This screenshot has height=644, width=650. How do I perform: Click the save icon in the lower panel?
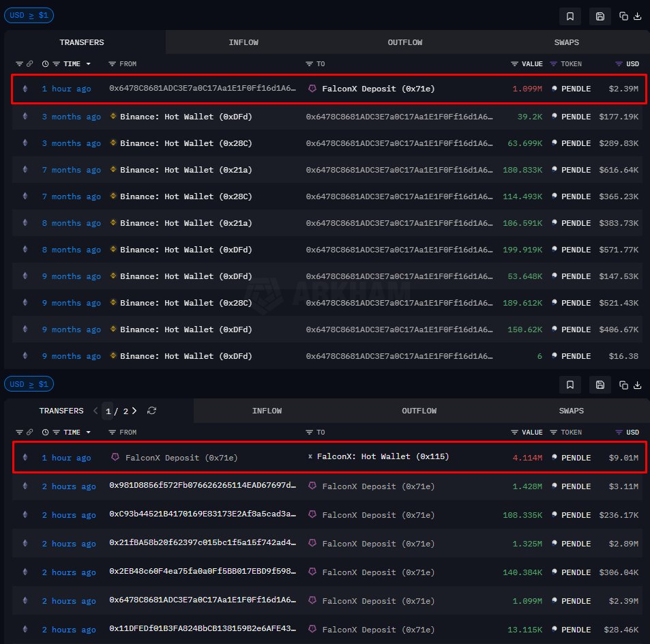600,385
